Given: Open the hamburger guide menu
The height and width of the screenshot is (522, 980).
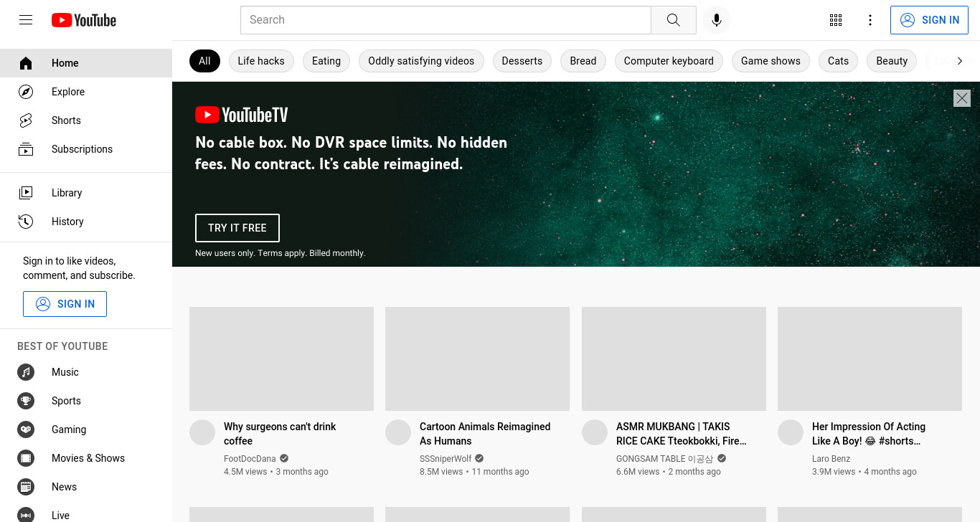Looking at the screenshot, I should pyautogui.click(x=26, y=20).
